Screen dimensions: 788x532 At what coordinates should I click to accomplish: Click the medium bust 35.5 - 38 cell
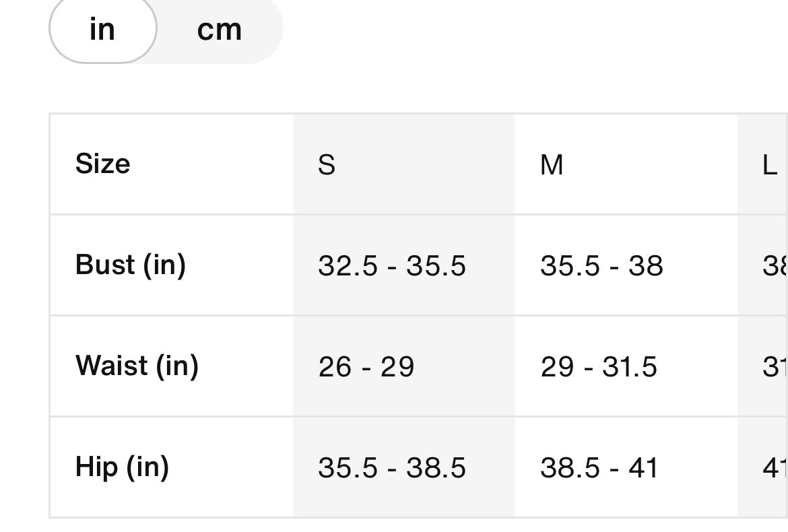tap(601, 266)
